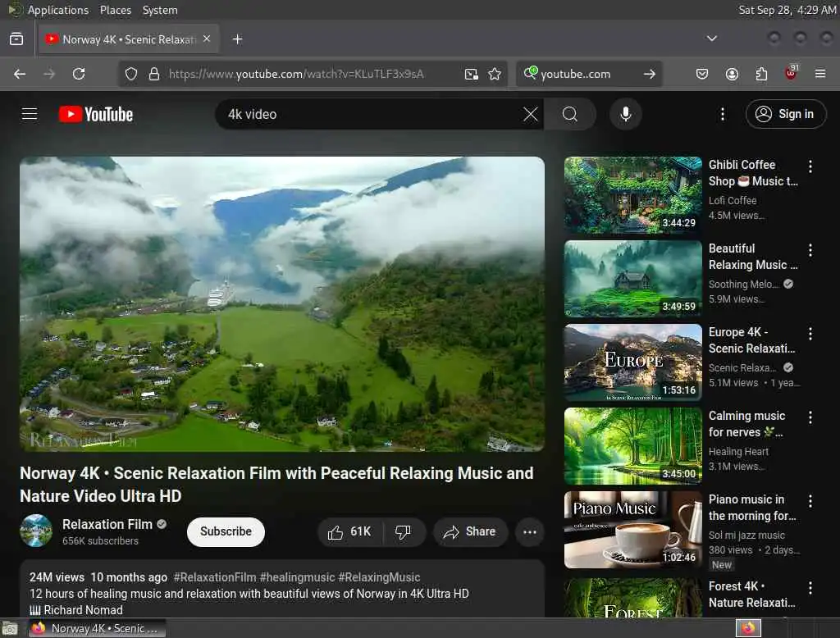Run search with magnifier button
Viewport: 840px width, 638px height.
point(570,114)
